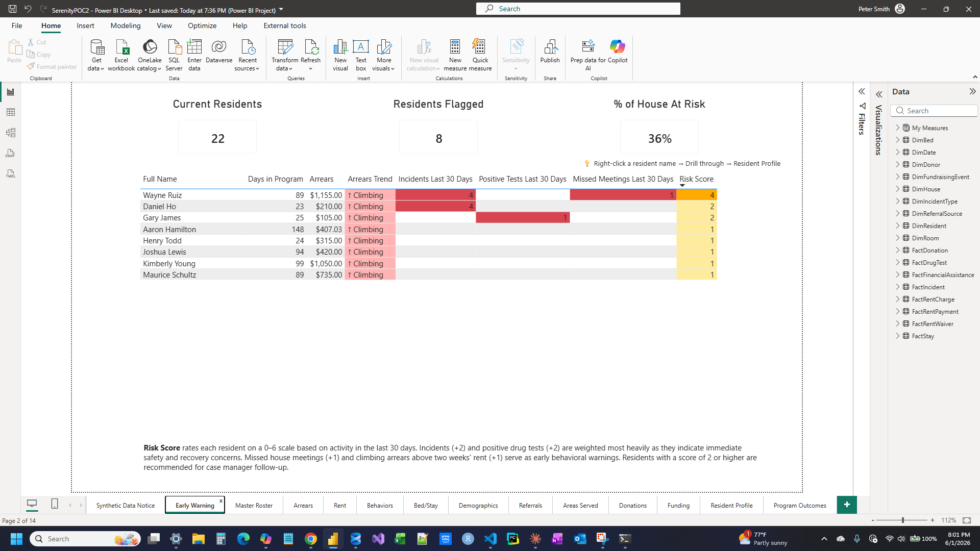Save the project using title bar icon
The height and width of the screenshot is (551, 980).
(x=12, y=9)
